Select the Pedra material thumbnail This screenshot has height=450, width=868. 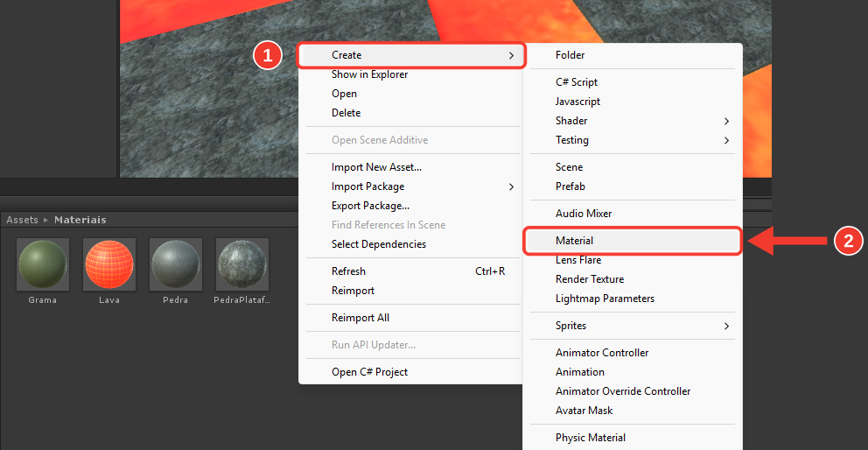coord(176,264)
